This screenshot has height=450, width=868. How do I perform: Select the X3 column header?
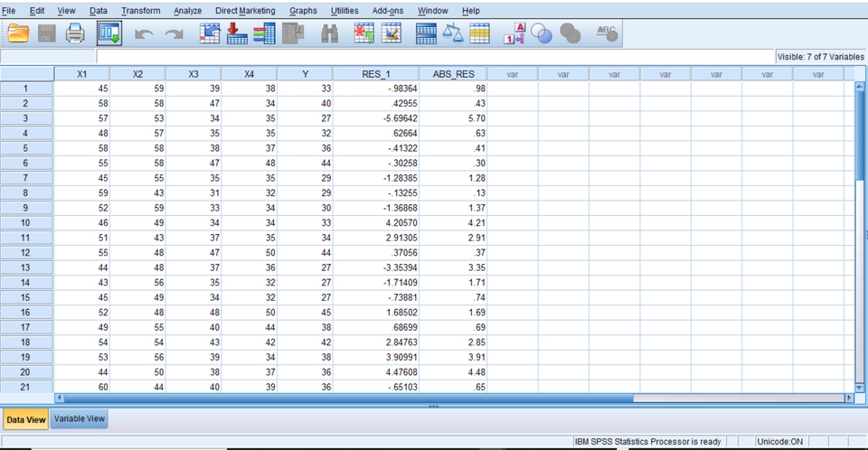(x=193, y=74)
